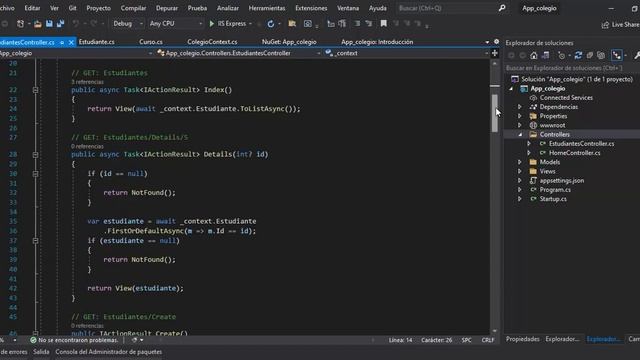Close the EstudiantesController.cs tab
The image size is (640, 360).
(x=71, y=42)
